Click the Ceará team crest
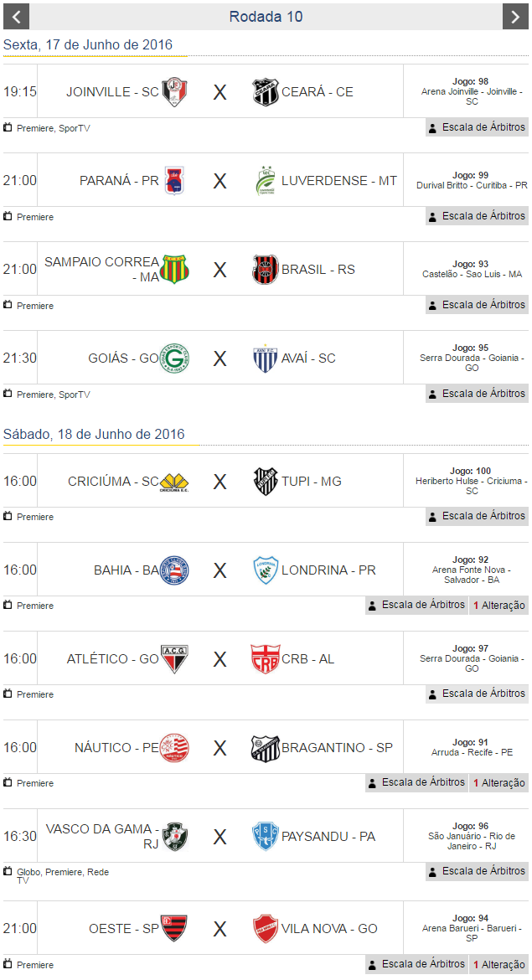Image resolution: width=532 pixels, height=980 pixels. tap(266, 92)
